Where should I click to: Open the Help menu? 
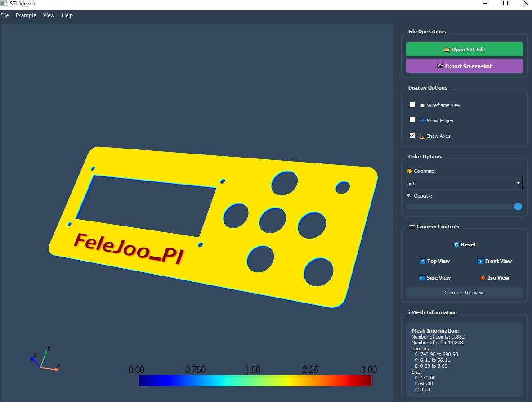point(67,15)
